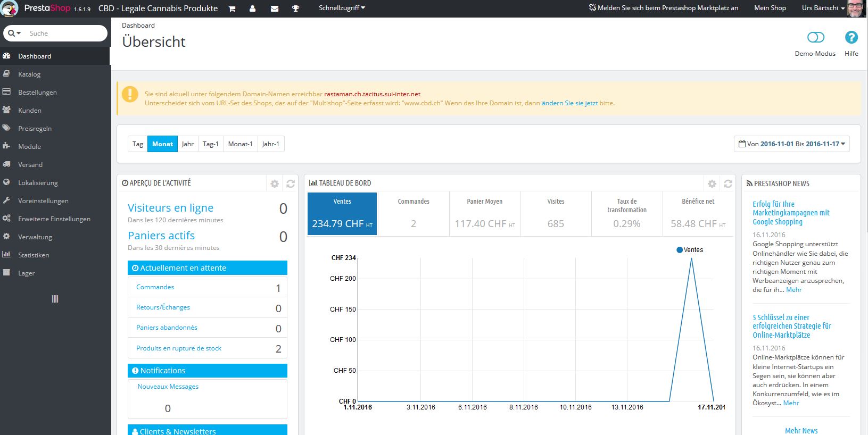868x435 pixels.
Task: Refresh the Tableau de bord panel
Action: [728, 183]
